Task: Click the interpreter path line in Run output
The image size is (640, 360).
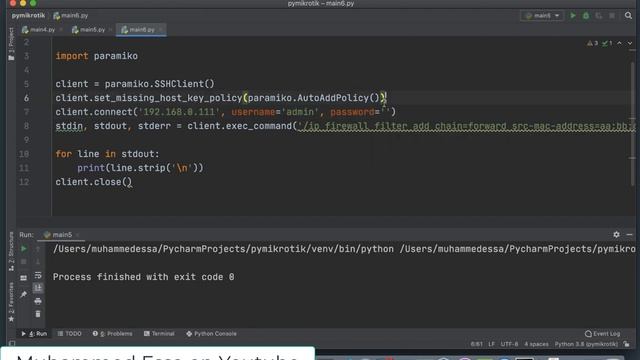Action: coord(344,249)
